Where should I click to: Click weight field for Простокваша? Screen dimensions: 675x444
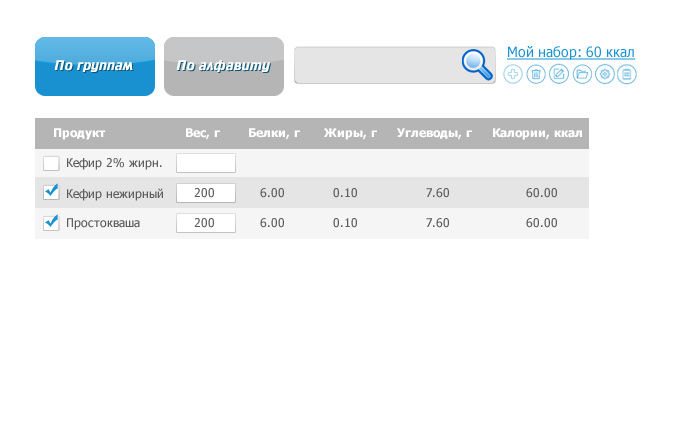click(206, 223)
